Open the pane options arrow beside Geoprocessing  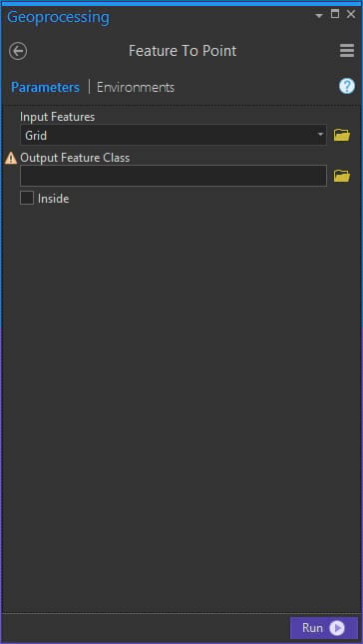[319, 16]
